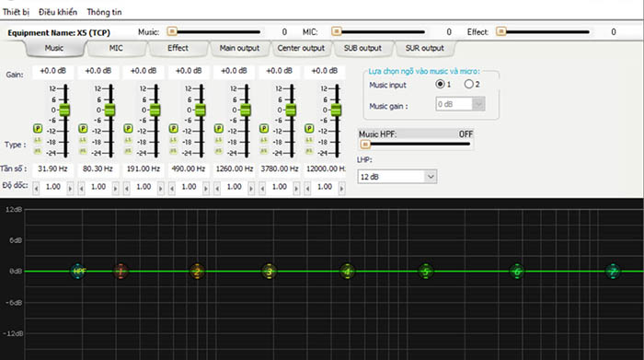644x360 pixels.
Task: Open the Thiết bị menu
Action: coord(16,12)
